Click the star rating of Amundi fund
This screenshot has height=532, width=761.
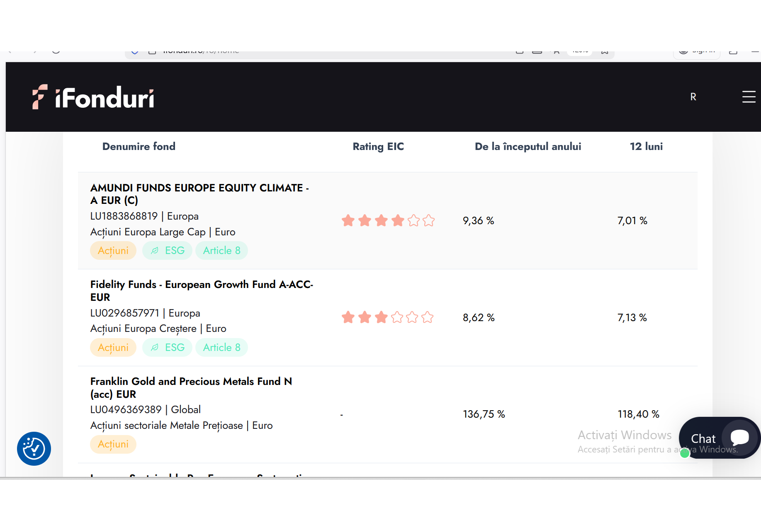[388, 220]
